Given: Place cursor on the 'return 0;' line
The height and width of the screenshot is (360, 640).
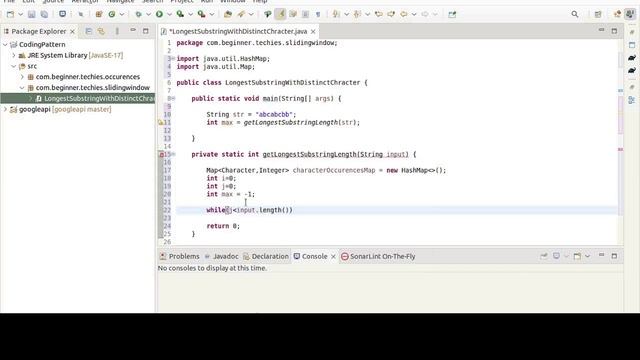Looking at the screenshot, I should 223,226.
